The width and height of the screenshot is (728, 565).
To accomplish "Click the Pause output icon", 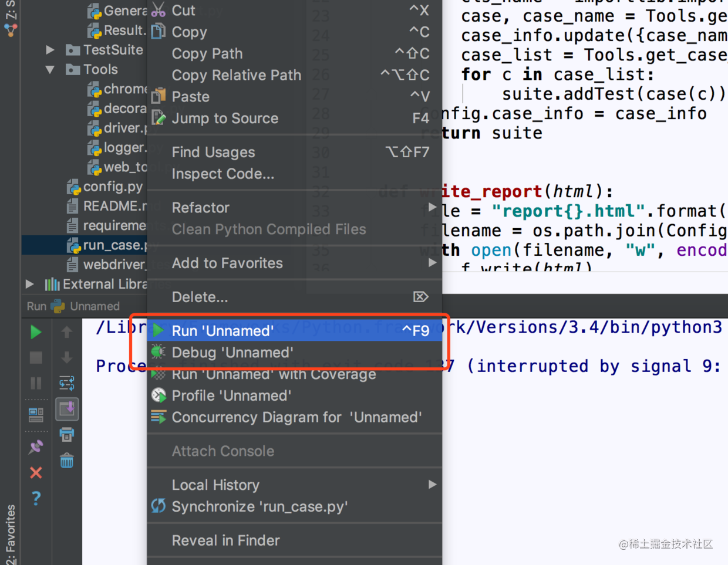I will point(36,383).
